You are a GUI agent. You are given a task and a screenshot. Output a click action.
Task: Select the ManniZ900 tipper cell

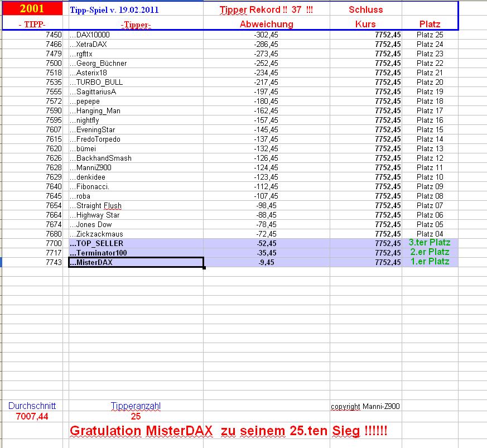[136, 167]
